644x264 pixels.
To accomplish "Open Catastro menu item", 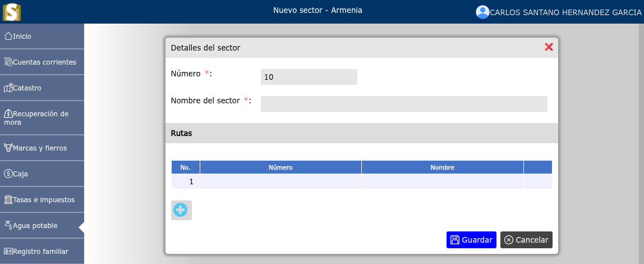I will (42, 88).
